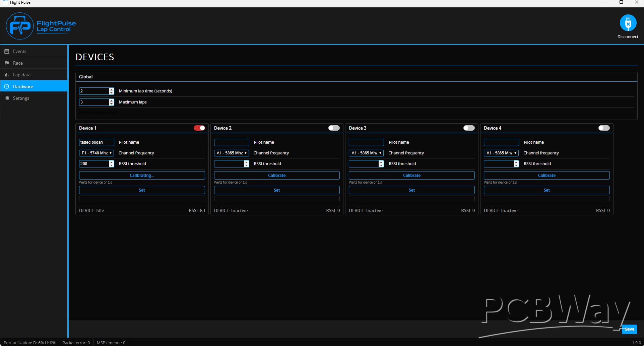
Task: Open Device 1 channel frequency dropdown
Action: 96,153
